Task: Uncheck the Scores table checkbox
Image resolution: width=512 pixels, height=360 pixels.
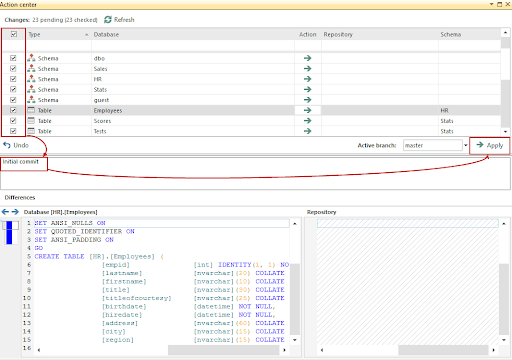Action: pos(13,120)
